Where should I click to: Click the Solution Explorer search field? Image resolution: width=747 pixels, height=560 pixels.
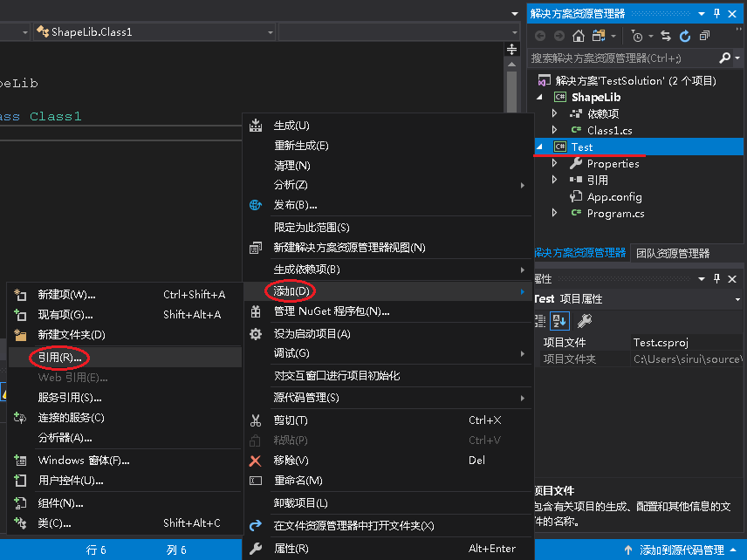(x=623, y=58)
